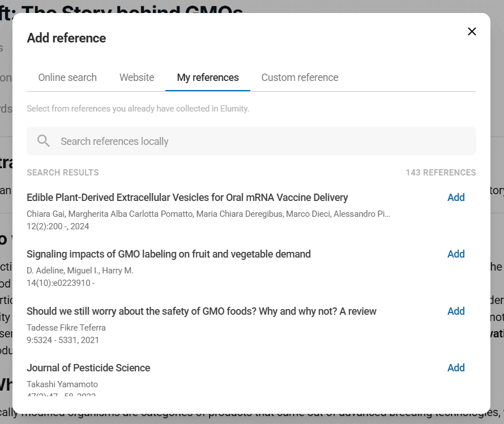Add the Edible Plant-Derived Extracellular Vesicles reference

(455, 198)
